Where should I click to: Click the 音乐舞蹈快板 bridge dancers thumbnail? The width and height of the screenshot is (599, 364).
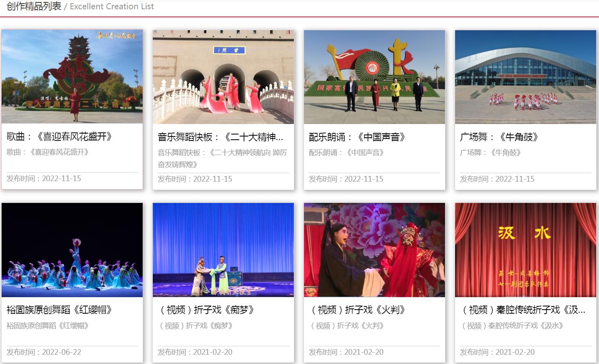(x=223, y=77)
